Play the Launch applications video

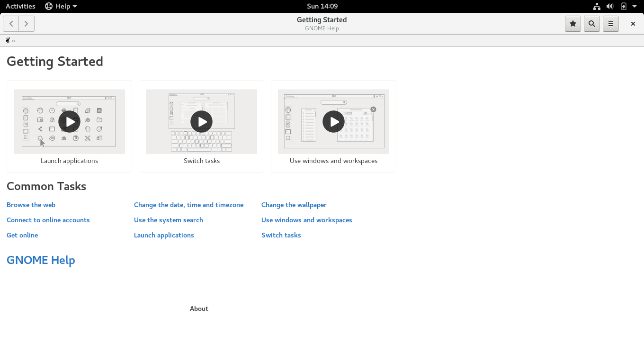coord(69,121)
